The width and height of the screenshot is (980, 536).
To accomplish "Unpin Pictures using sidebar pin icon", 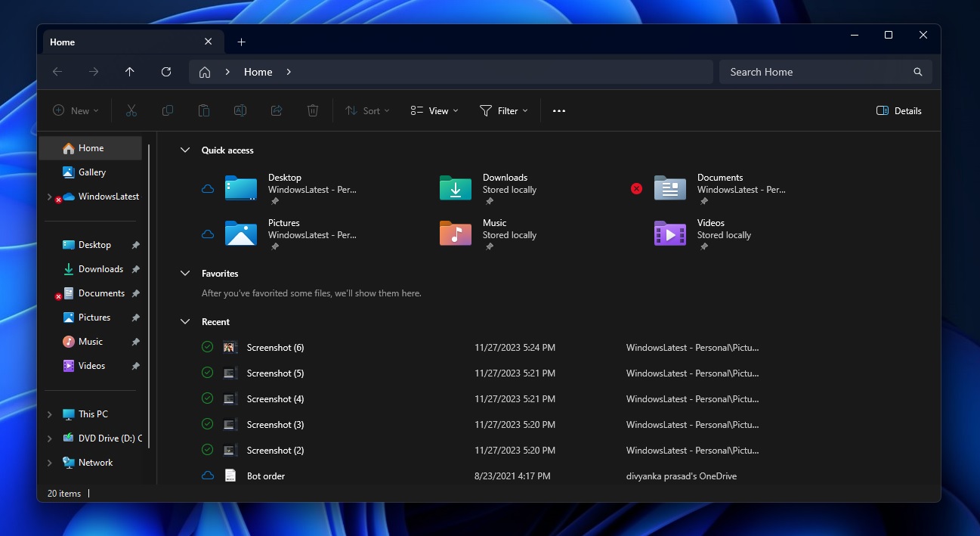I will 135,318.
